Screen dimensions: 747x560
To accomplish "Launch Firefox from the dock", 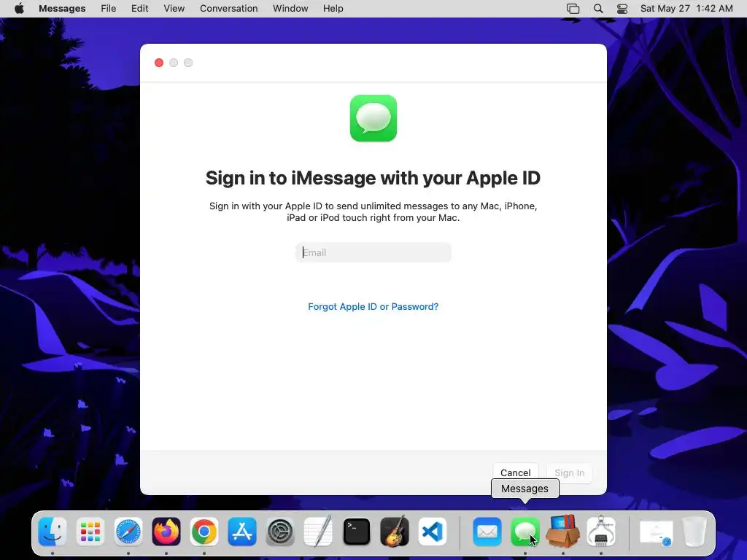I will [x=166, y=532].
